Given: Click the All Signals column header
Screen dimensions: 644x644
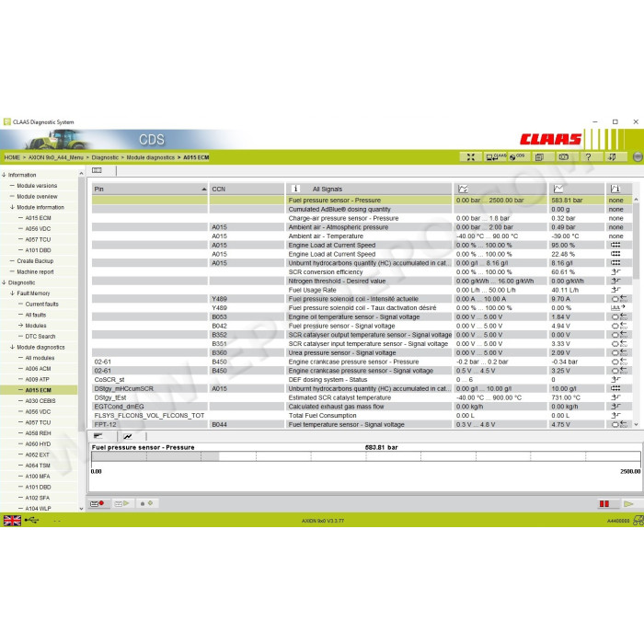Looking at the screenshot, I should point(369,189).
